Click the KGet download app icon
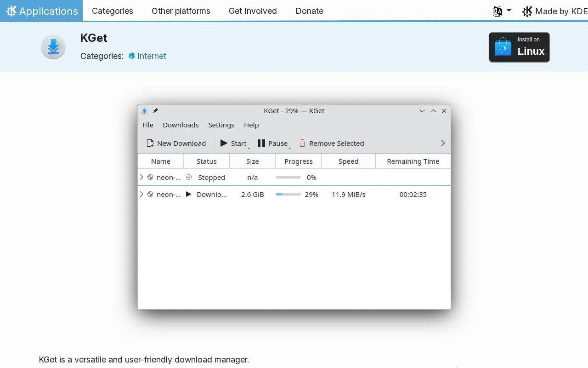Viewport: 588px width, 368px height. pyautogui.click(x=53, y=47)
